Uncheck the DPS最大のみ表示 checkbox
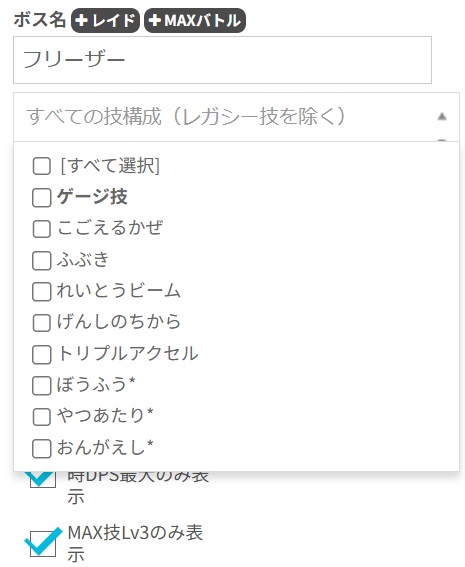 [x=43, y=479]
